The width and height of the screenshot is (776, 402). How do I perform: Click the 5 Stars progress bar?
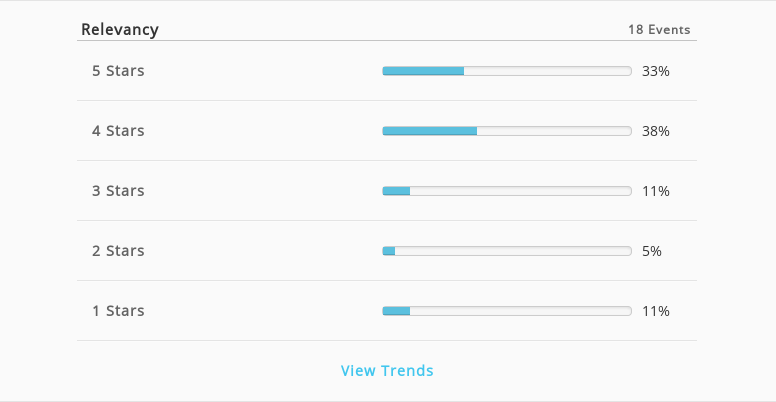tap(507, 71)
